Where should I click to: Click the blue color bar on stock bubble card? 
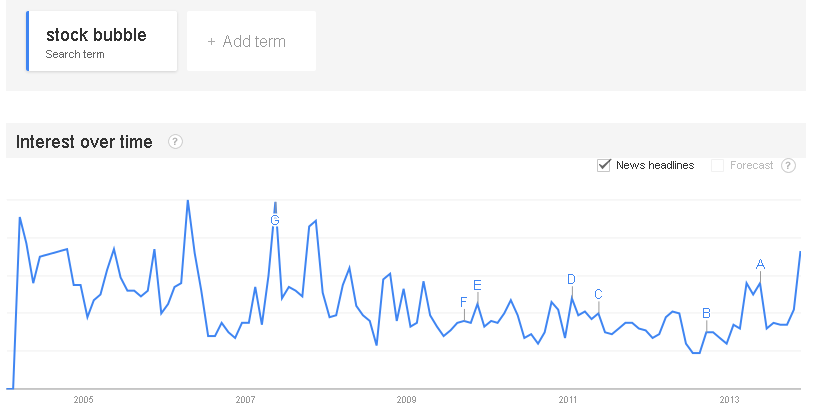[x=28, y=41]
